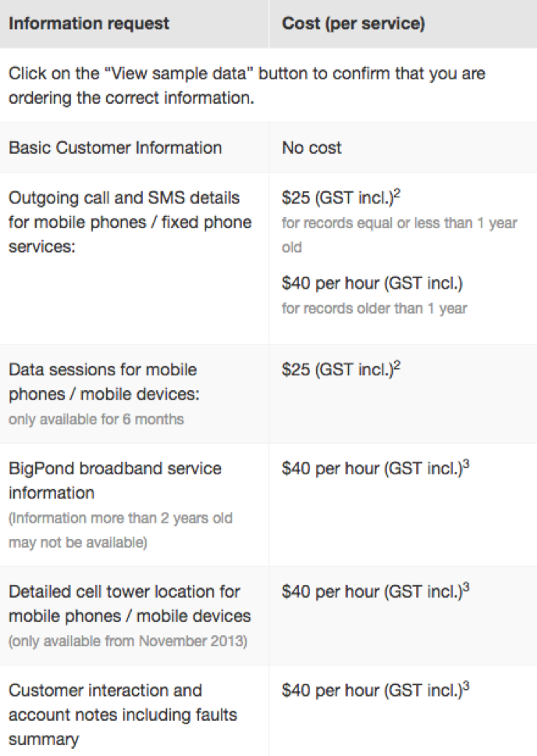The height and width of the screenshot is (756, 537).
Task: Click the 'for records older than 1 year' note
Action: coord(375,309)
